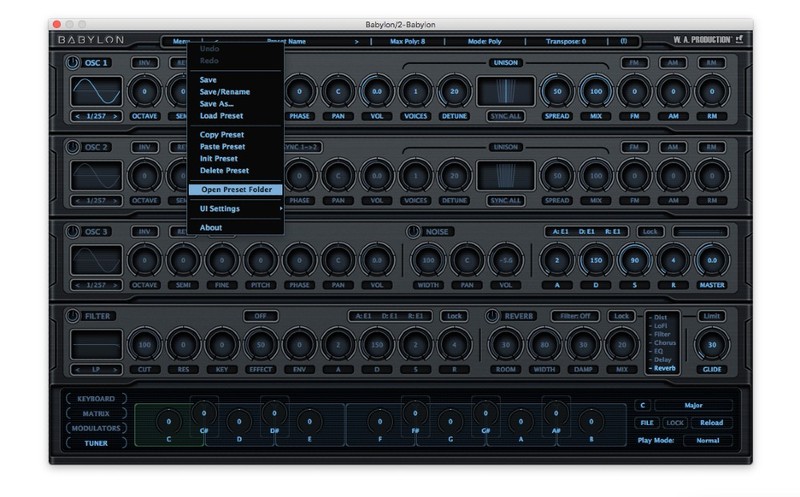
Task: Switch to the MATRIX tab
Action: pyautogui.click(x=97, y=413)
